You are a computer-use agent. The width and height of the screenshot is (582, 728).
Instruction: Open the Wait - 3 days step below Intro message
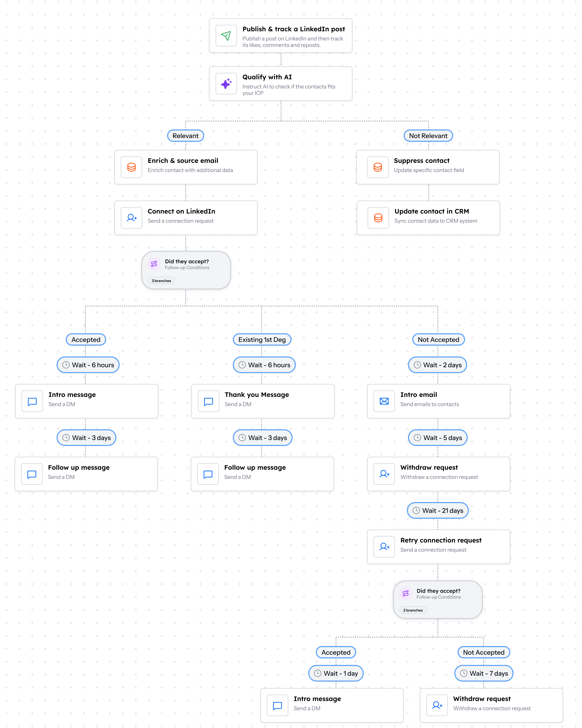point(86,438)
